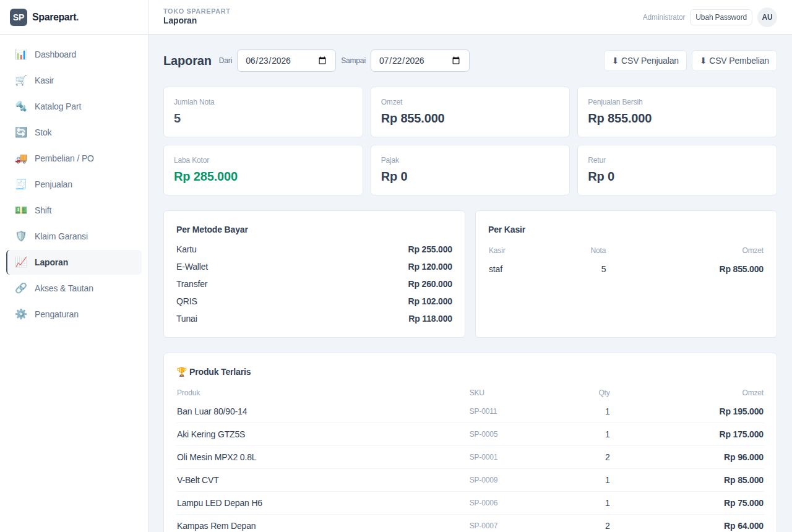Click the Kasir shopping cart icon
Image resolution: width=792 pixels, height=532 pixels.
tap(21, 80)
